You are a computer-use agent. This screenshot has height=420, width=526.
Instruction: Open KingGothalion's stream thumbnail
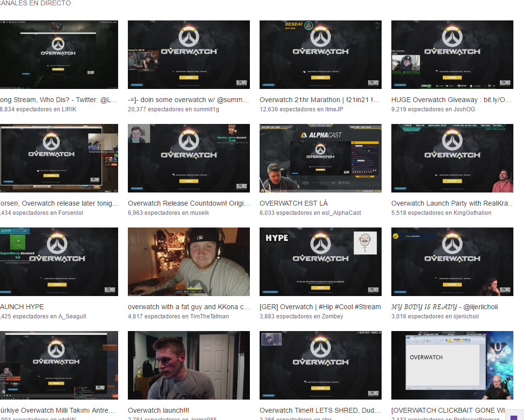point(452,158)
